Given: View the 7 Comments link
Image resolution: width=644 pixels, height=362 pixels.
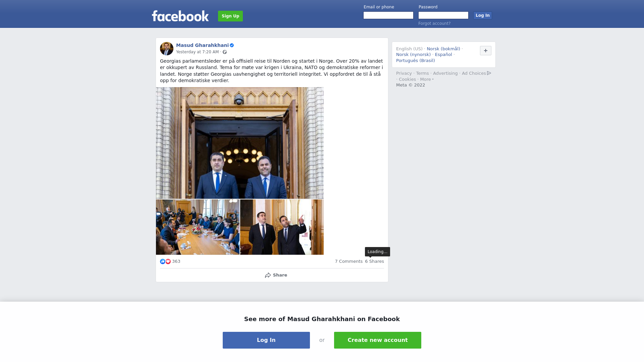Looking at the screenshot, I should click(x=348, y=261).
